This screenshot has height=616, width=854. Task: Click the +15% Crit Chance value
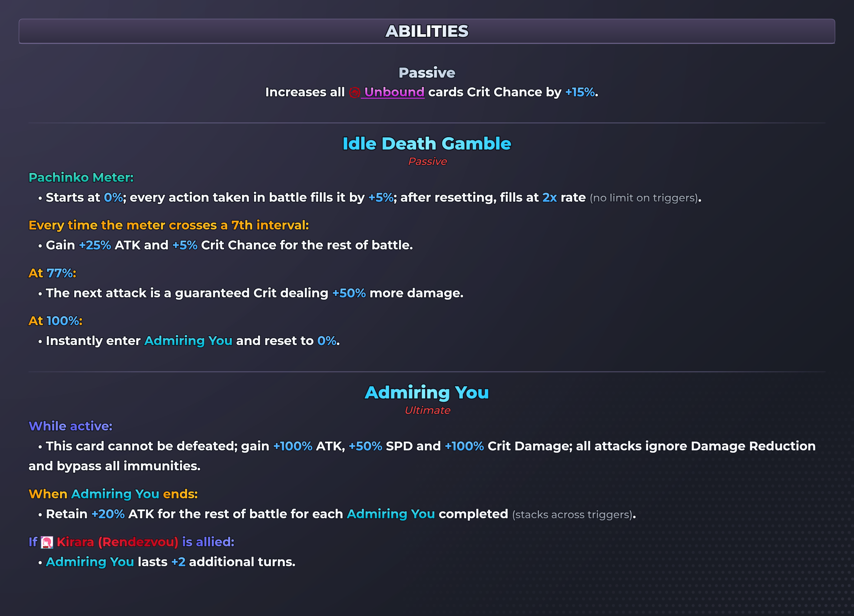(x=580, y=92)
